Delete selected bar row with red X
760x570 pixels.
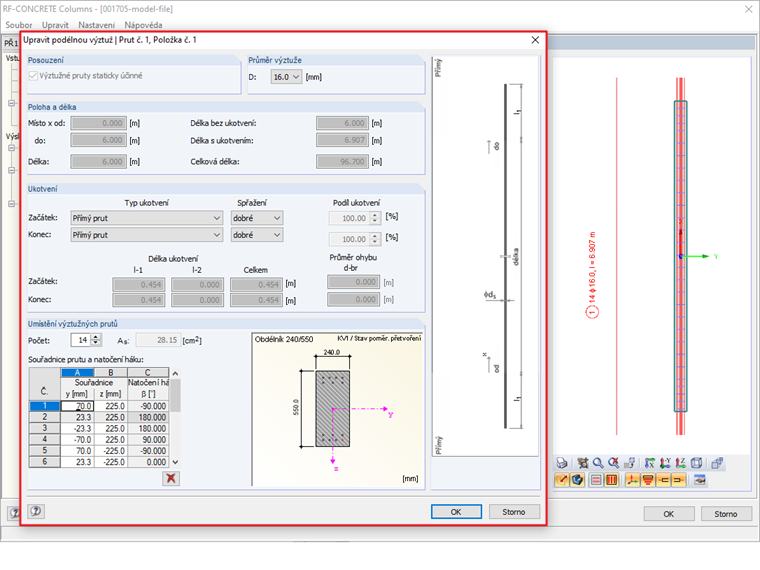coord(171,478)
